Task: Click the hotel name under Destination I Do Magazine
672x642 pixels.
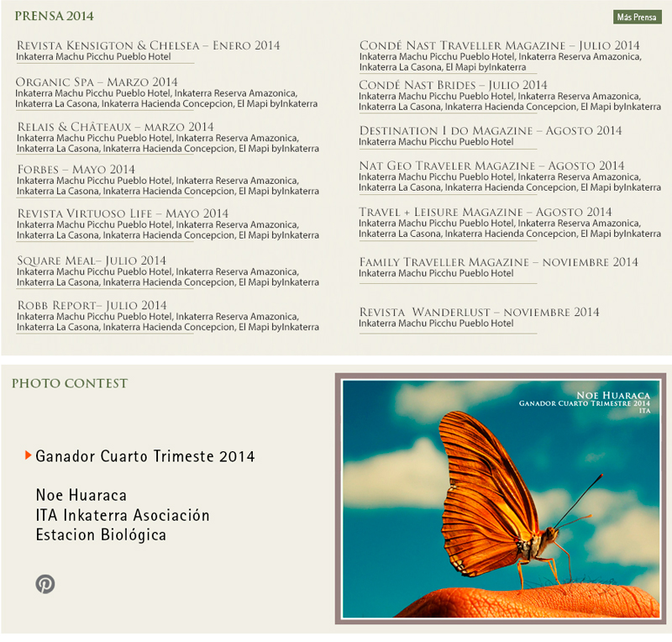Action: [436, 142]
